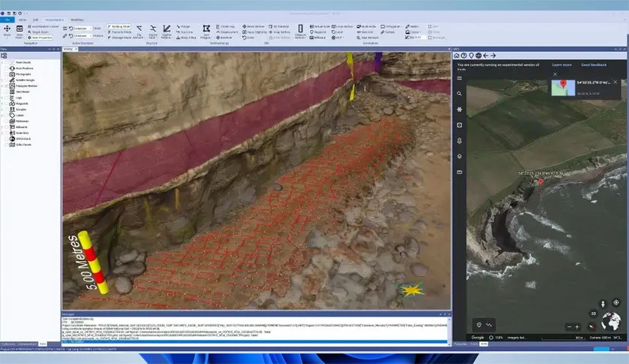The width and height of the screenshot is (629, 364).
Task: Switch to the Edit ribbon tab
Action: [35, 20]
